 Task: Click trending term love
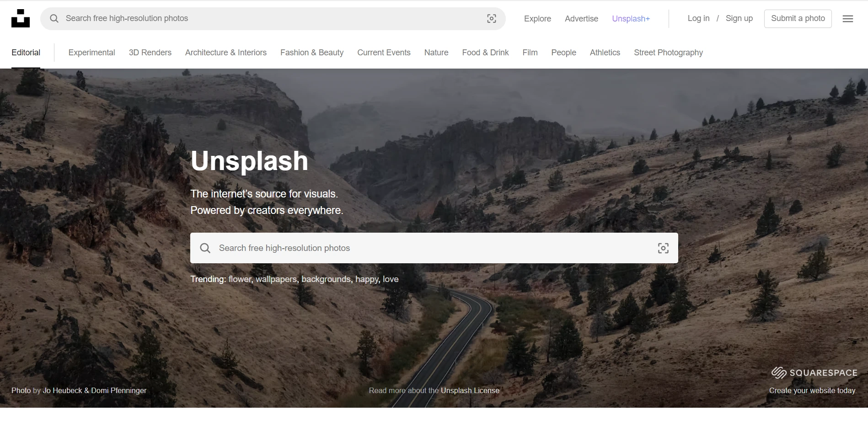pos(391,279)
